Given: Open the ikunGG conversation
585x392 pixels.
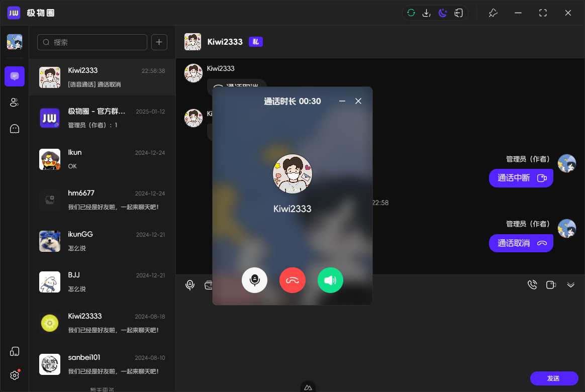Looking at the screenshot, I should (x=102, y=241).
